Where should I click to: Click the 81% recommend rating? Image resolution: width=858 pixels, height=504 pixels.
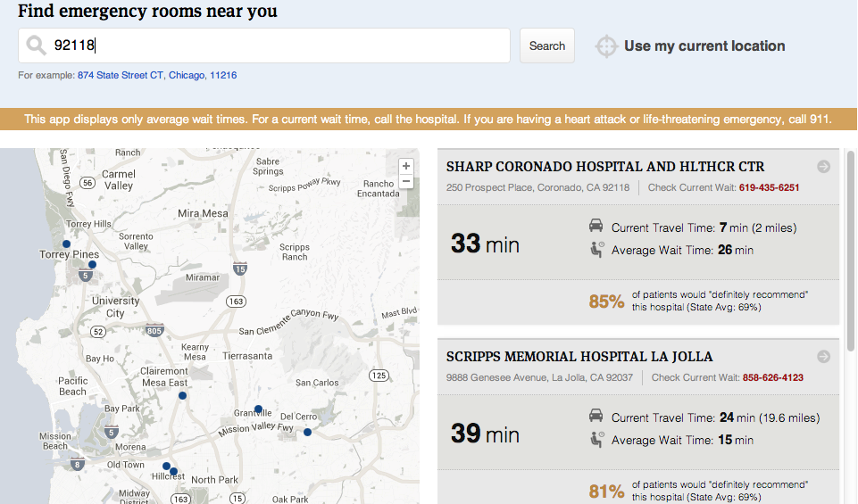(x=606, y=492)
